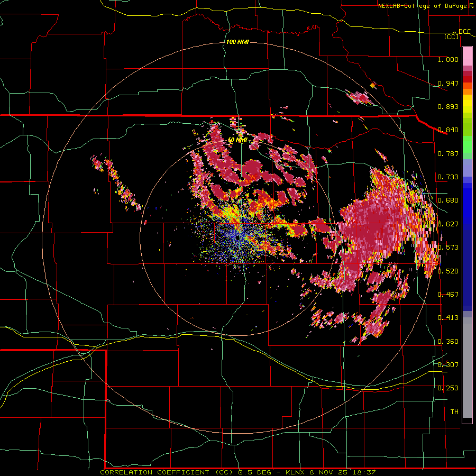Select the 0.787 scale value

coord(448,153)
